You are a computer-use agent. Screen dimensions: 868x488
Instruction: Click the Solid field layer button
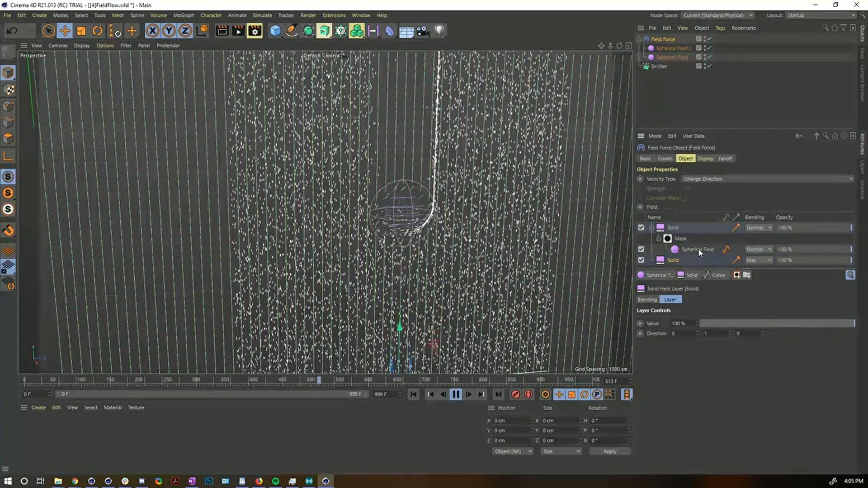point(688,275)
